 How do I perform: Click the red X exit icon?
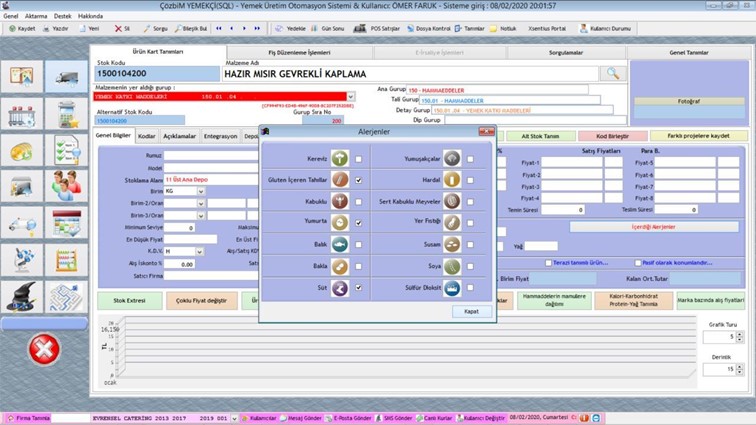[x=45, y=352]
